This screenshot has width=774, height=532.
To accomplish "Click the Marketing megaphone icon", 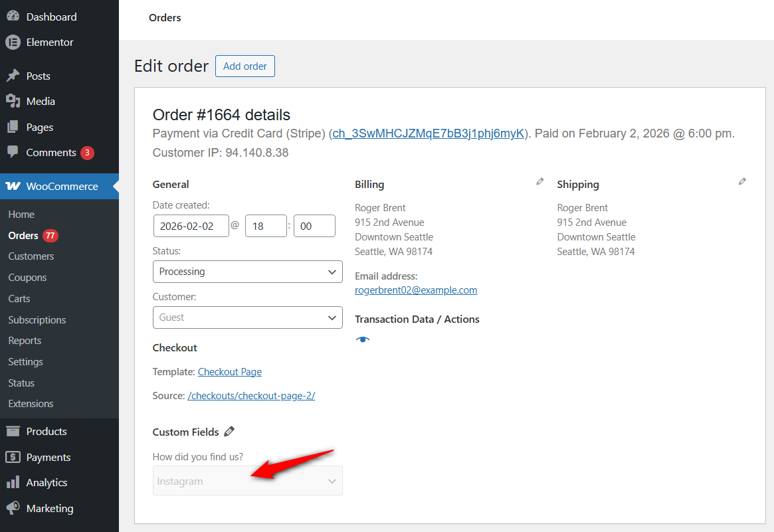I will [14, 508].
